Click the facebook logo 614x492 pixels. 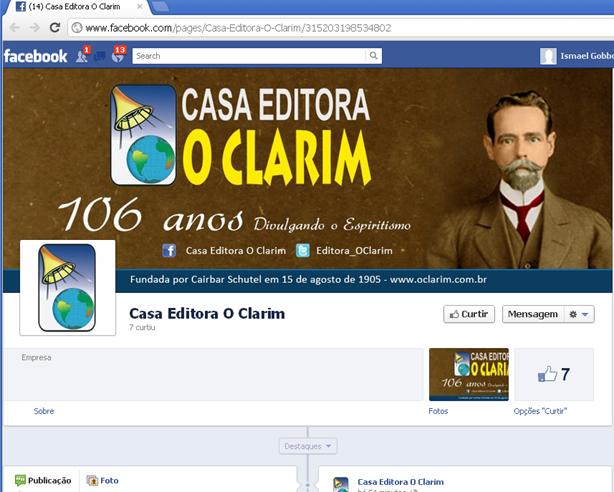point(36,56)
